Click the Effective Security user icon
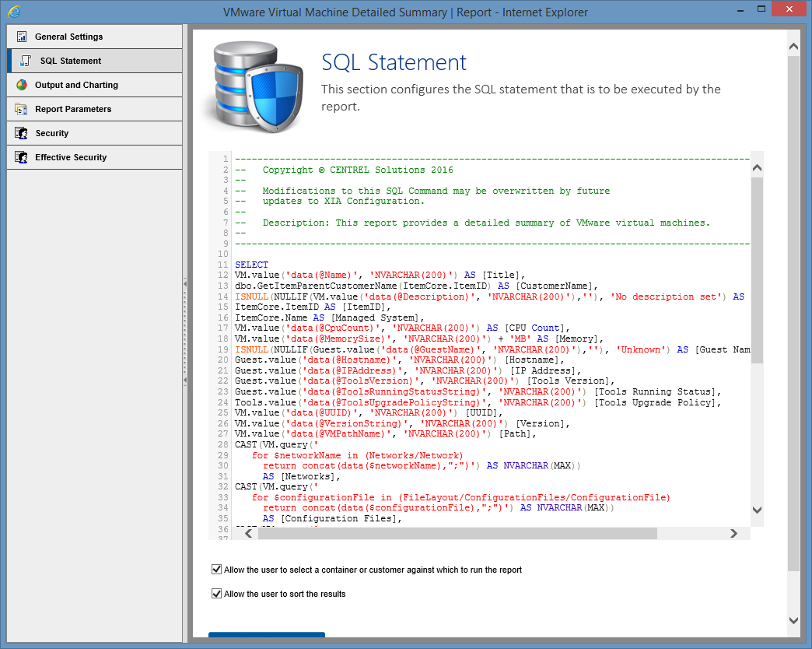Image resolution: width=812 pixels, height=649 pixels. coord(23,157)
